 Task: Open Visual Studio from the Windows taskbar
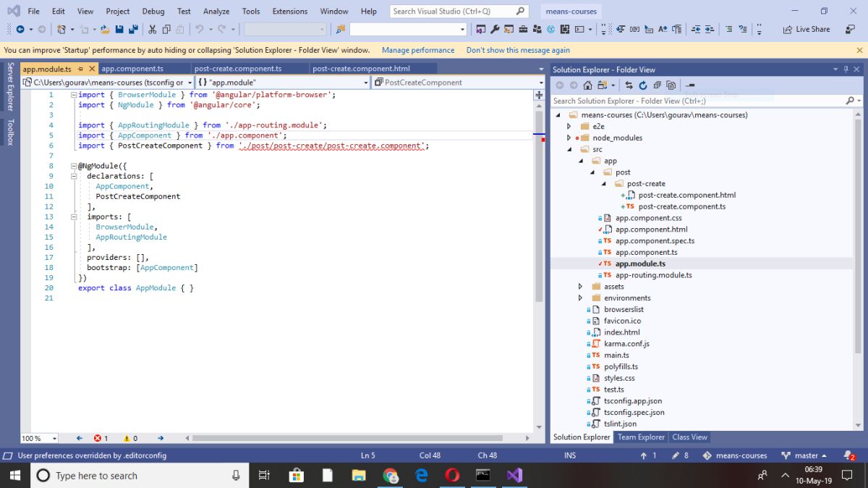(x=514, y=475)
